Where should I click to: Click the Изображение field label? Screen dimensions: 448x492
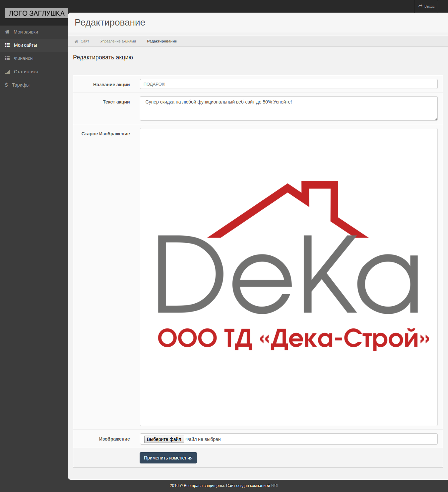tap(114, 439)
